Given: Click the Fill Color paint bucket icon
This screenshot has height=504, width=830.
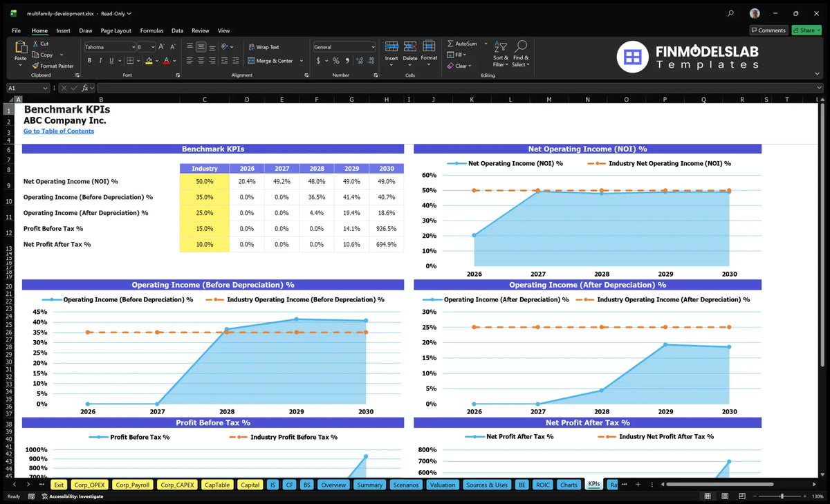Looking at the screenshot, I should click(149, 61).
